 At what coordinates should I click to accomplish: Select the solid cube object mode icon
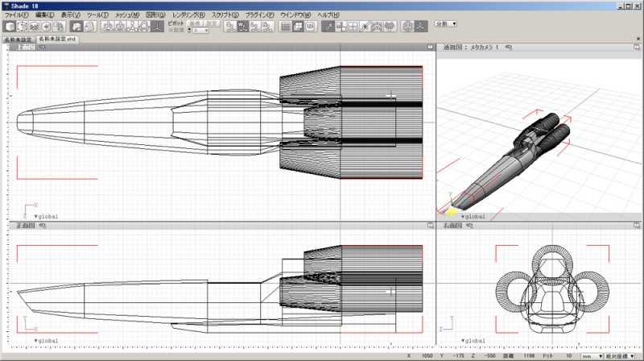(10, 27)
